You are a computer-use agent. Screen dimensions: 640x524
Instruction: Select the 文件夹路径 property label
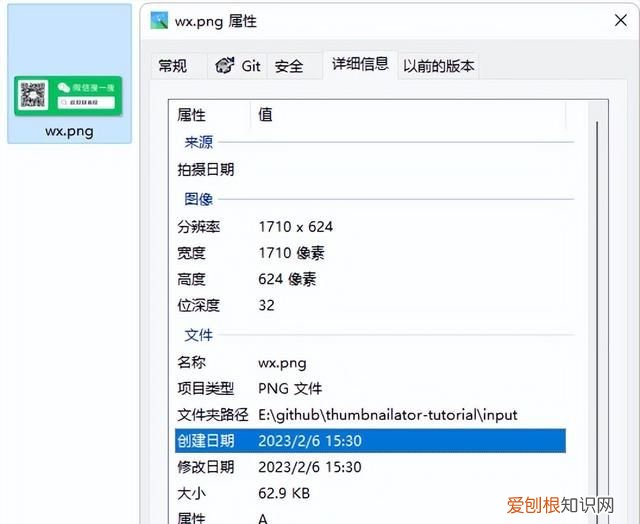(x=213, y=415)
